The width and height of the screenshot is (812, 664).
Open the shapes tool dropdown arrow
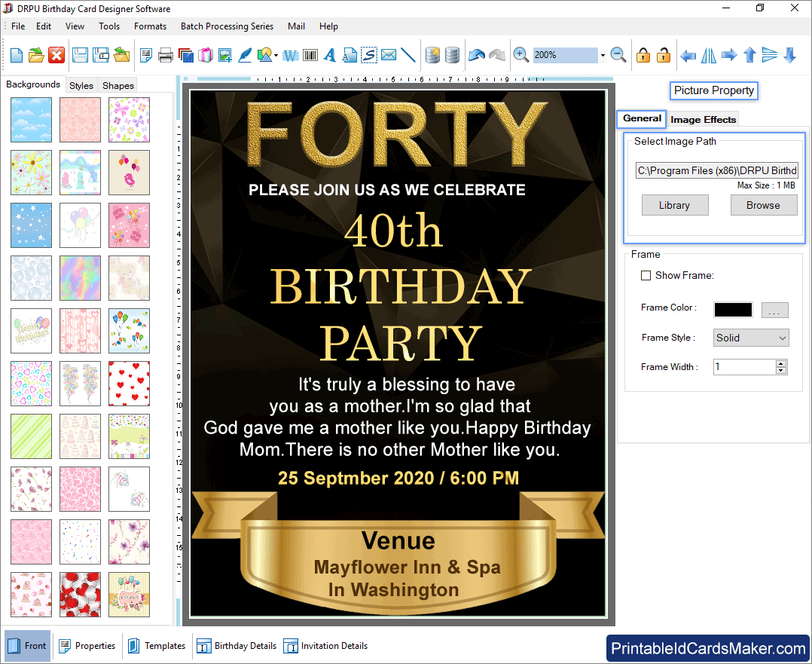pyautogui.click(x=276, y=56)
